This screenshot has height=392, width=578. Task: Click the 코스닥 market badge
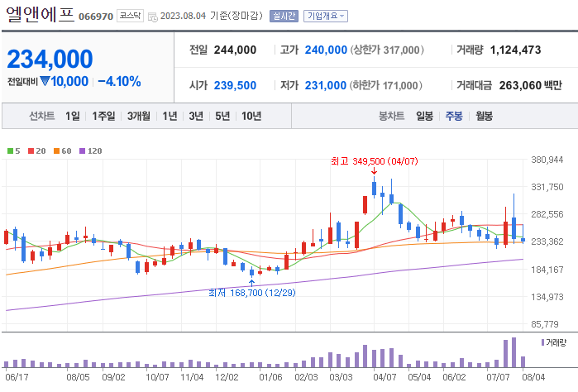[x=130, y=16]
